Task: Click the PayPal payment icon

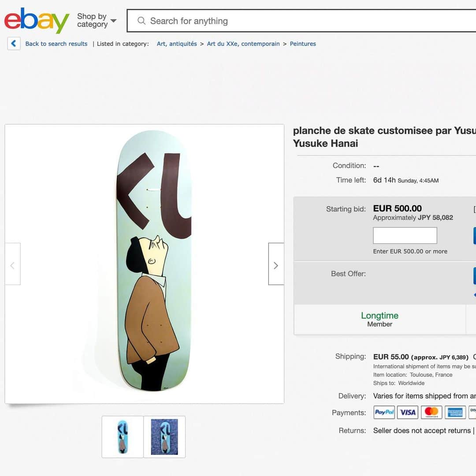Action: tap(384, 412)
